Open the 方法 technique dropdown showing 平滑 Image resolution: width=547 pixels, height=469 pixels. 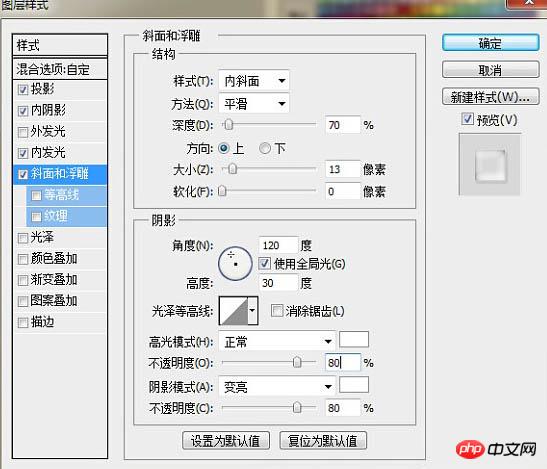pos(254,103)
